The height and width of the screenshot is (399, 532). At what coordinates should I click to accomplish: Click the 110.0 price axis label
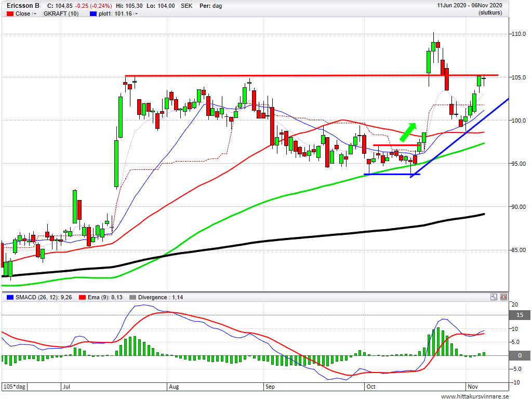pos(519,34)
